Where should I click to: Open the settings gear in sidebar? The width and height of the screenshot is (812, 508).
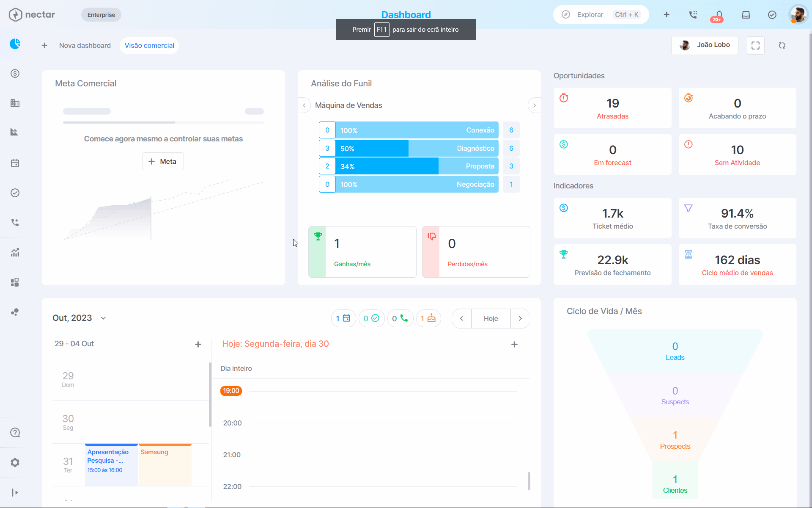click(x=15, y=463)
